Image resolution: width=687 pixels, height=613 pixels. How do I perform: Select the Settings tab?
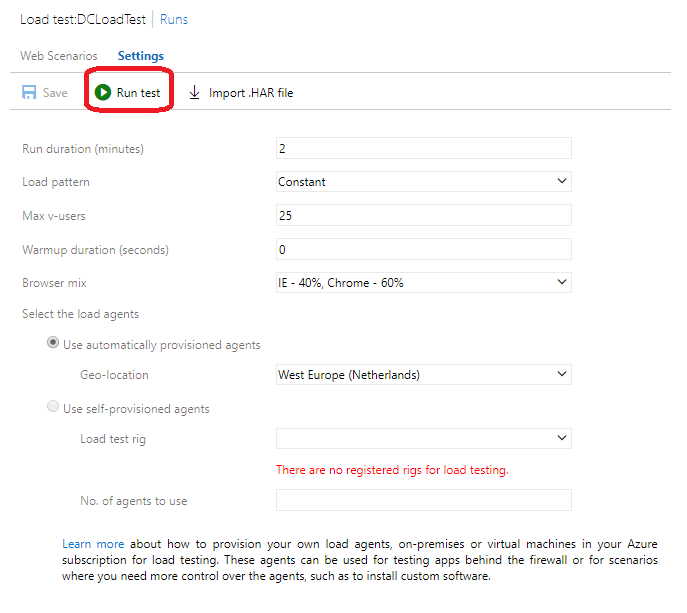point(141,56)
